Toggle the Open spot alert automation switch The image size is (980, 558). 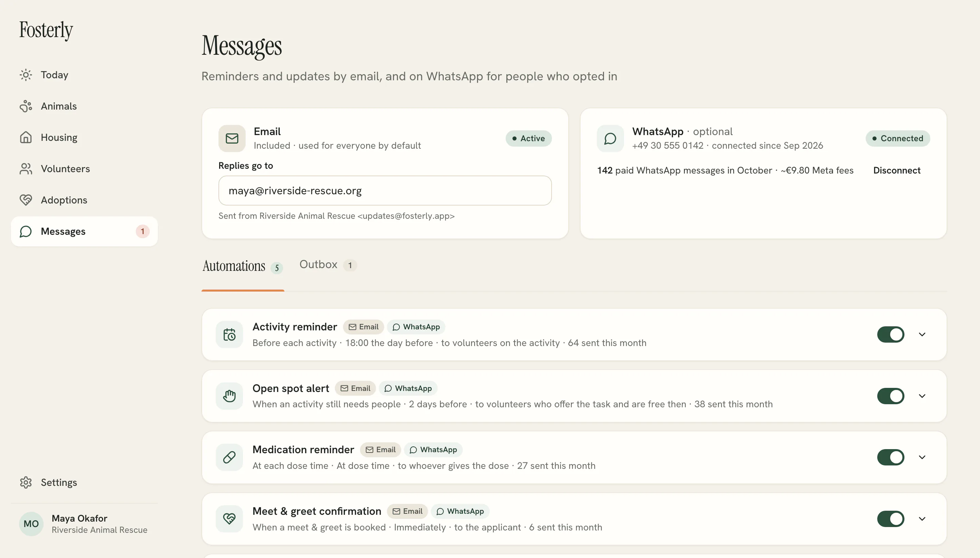(891, 396)
